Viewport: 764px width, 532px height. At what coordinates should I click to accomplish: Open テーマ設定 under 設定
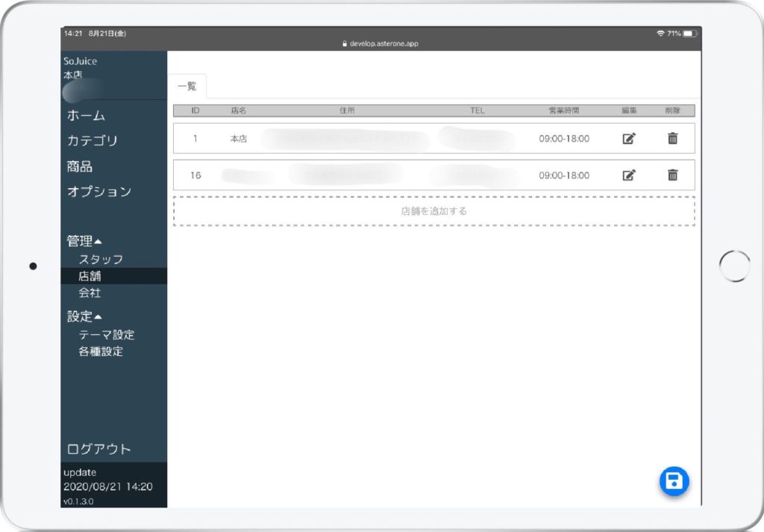click(106, 335)
